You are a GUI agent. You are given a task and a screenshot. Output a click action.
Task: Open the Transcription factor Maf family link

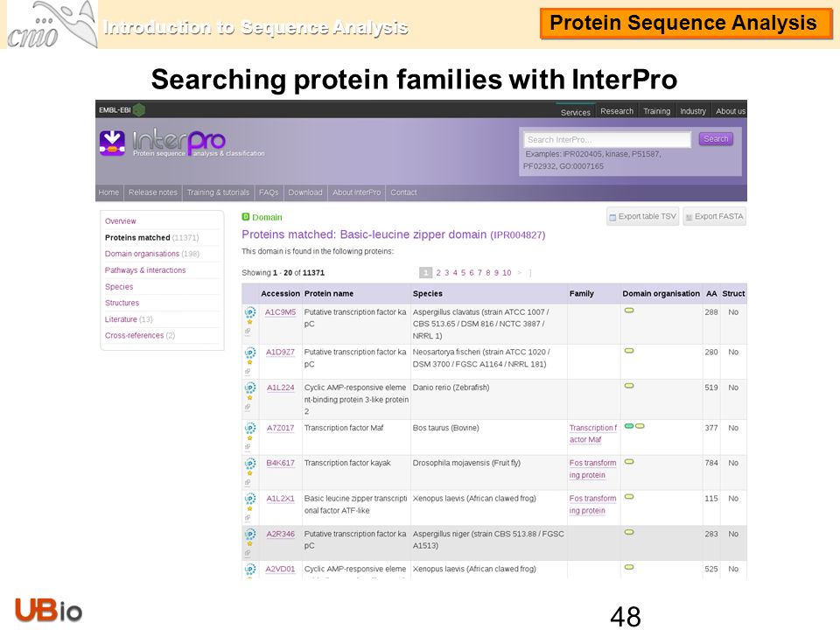(592, 433)
